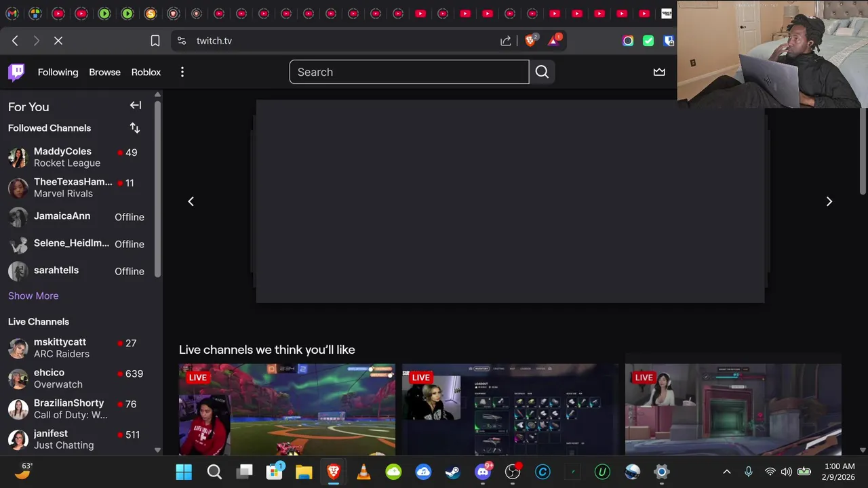
Task: Open the Rocket League live stream thumbnail
Action: tap(287, 409)
